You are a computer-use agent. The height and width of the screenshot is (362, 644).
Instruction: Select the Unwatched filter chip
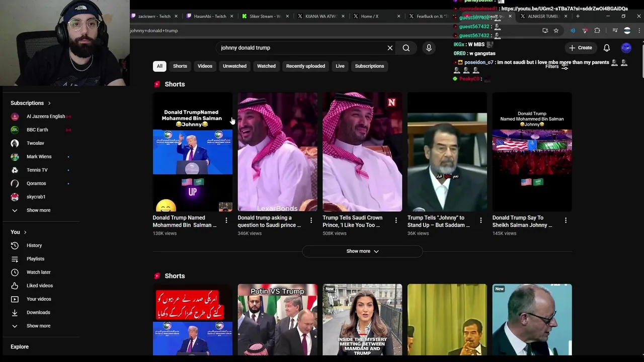234,66
